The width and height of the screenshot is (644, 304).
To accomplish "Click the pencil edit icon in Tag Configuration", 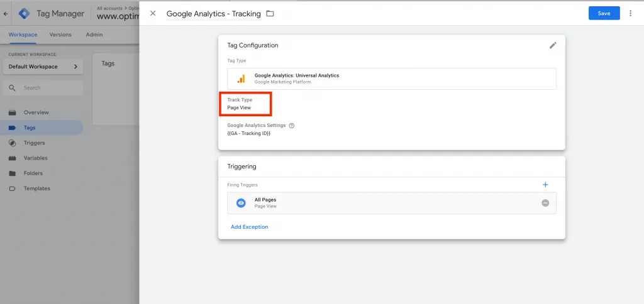I will [553, 45].
